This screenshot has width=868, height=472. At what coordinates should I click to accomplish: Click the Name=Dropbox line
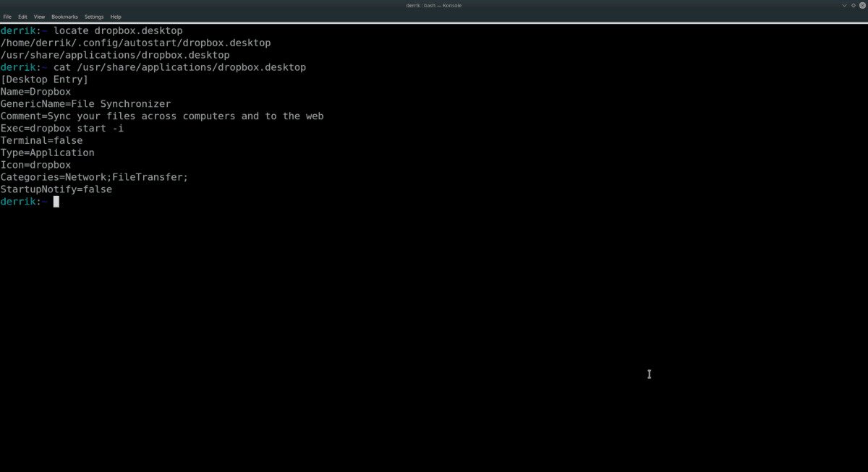click(35, 92)
